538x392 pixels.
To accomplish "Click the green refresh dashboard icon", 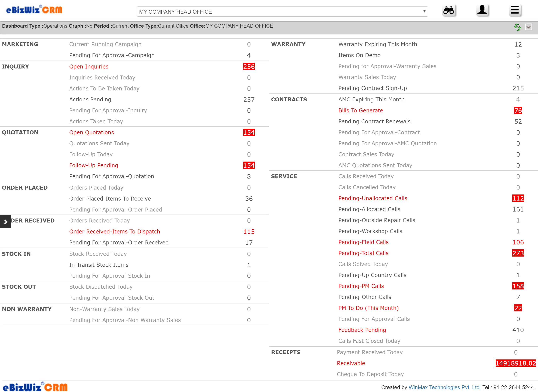I will pyautogui.click(x=517, y=27).
